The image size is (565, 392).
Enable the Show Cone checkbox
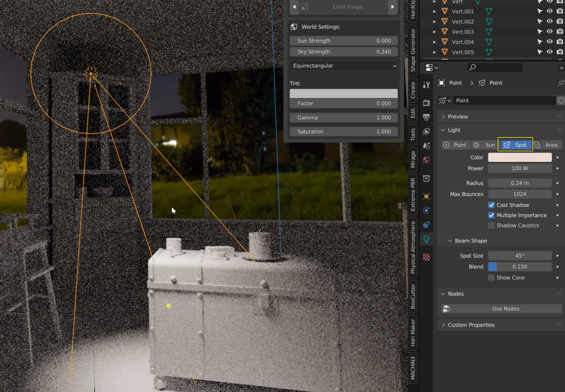pos(491,278)
